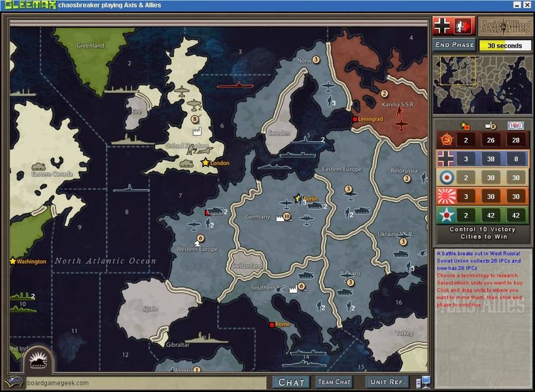Open Team Chat

click(334, 382)
